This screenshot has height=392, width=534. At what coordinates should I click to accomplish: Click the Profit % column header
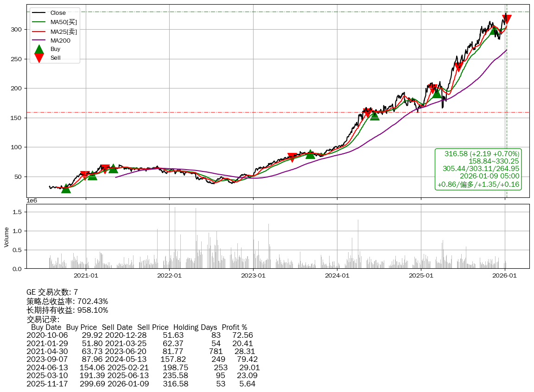point(234,327)
